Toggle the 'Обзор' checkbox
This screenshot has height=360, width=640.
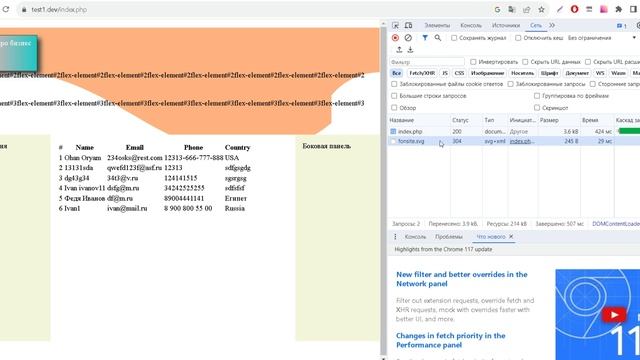[394, 108]
